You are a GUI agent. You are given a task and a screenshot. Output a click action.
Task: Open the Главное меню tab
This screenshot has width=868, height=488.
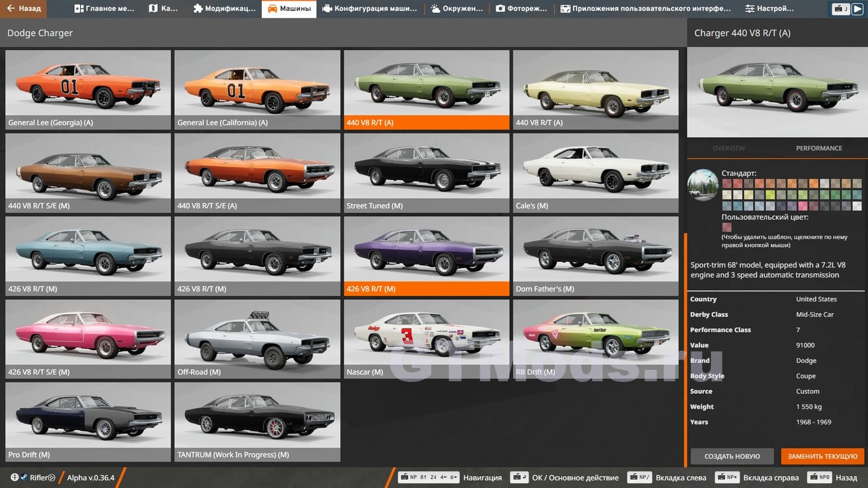104,9
